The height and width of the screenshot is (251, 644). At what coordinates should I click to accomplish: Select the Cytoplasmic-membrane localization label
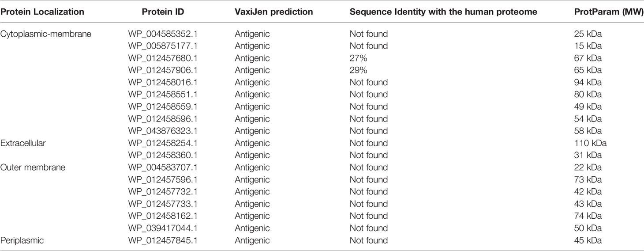46,34
